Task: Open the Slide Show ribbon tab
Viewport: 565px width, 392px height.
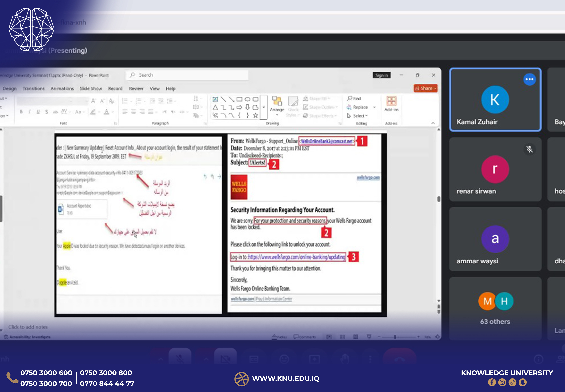Action: click(x=91, y=88)
